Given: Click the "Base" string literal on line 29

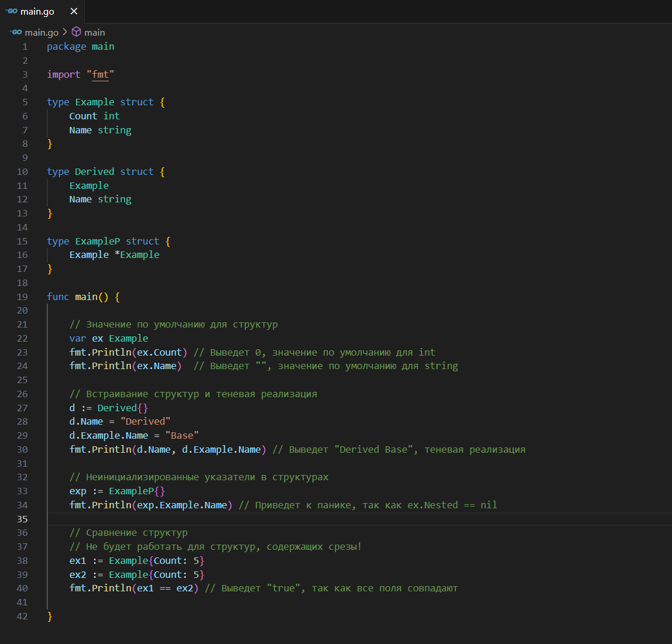Looking at the screenshot, I should pyautogui.click(x=182, y=435).
